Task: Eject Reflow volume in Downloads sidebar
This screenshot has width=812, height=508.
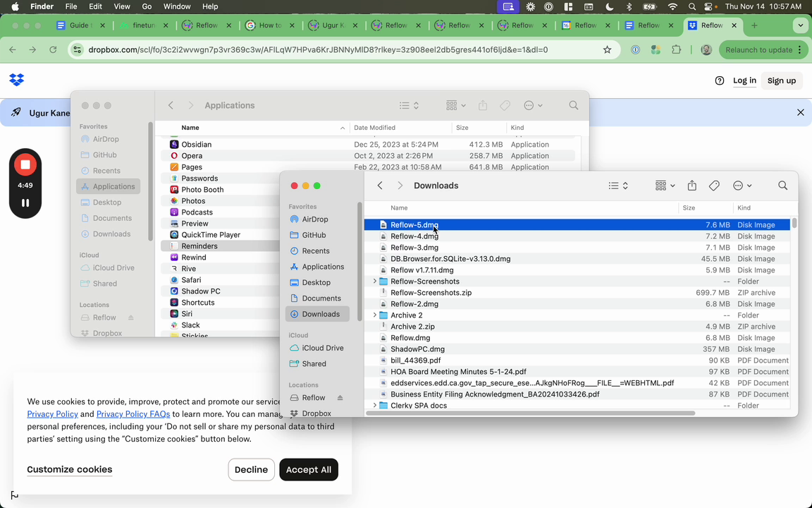Action: (x=340, y=398)
